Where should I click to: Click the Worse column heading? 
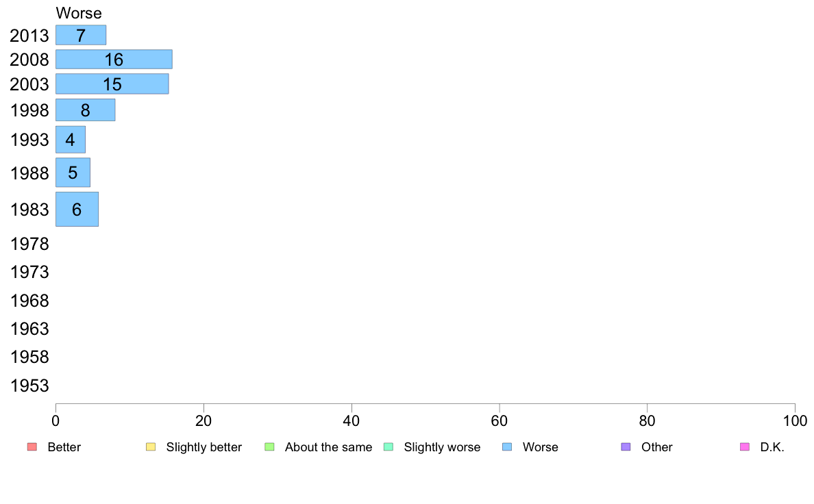tap(79, 13)
